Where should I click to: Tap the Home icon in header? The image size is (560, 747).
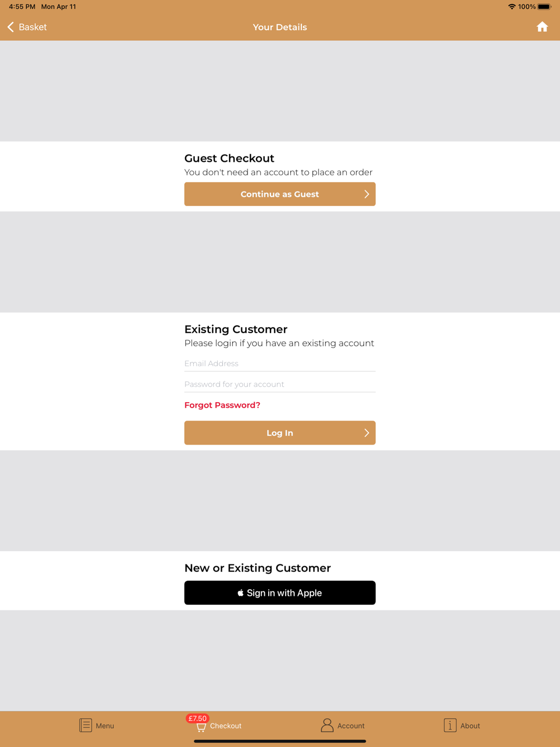pyautogui.click(x=542, y=27)
